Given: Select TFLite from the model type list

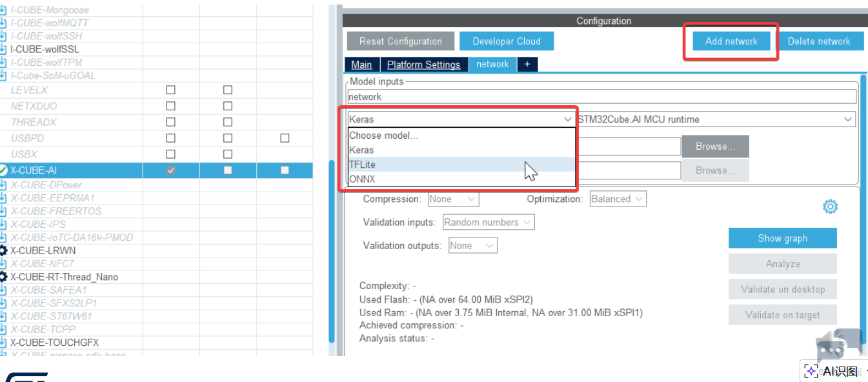Looking at the screenshot, I should (363, 165).
